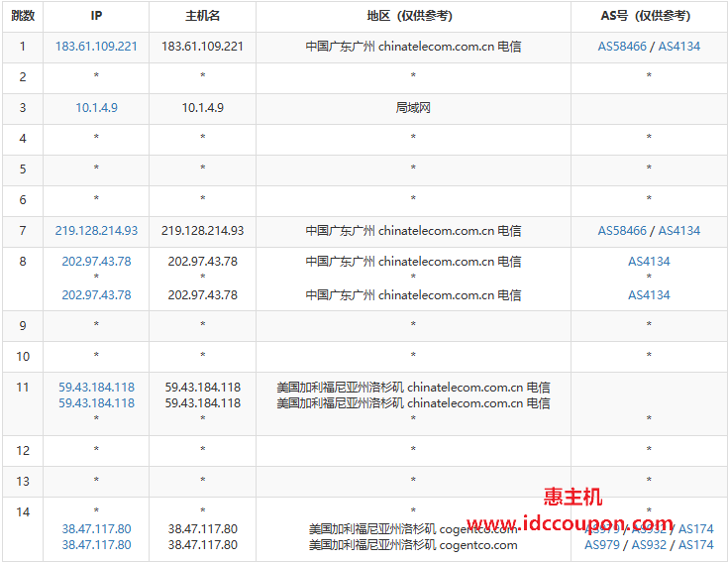Open the 219.128.214.93 IP link
The height and width of the screenshot is (562, 728).
tap(96, 231)
